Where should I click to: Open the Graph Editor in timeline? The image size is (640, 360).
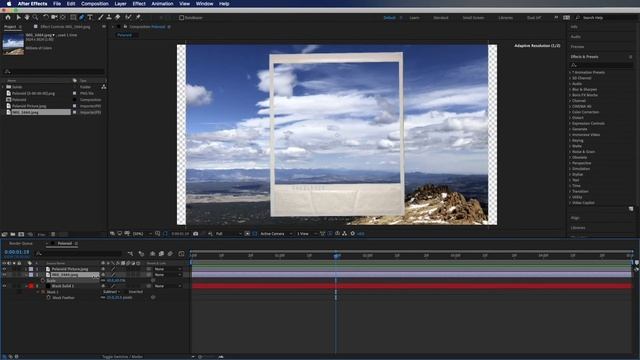(181, 254)
